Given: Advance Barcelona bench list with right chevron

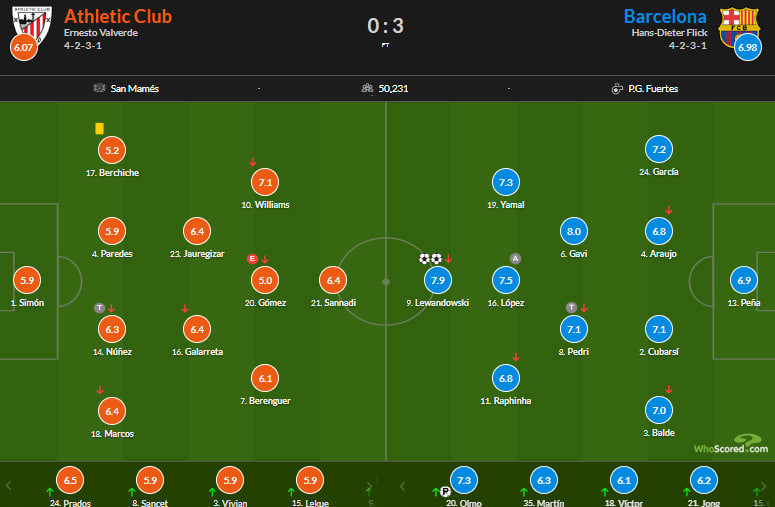Looking at the screenshot, I should (x=763, y=486).
